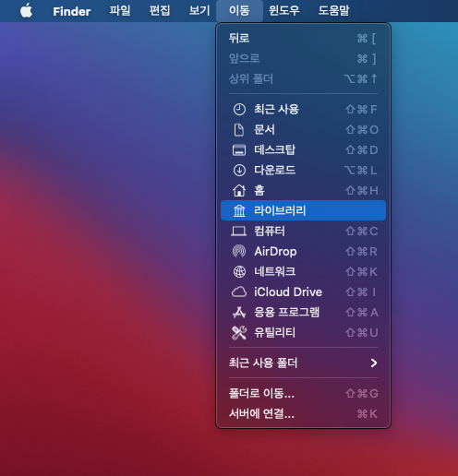
Task: Go to 네트워크
Action: [x=303, y=271]
